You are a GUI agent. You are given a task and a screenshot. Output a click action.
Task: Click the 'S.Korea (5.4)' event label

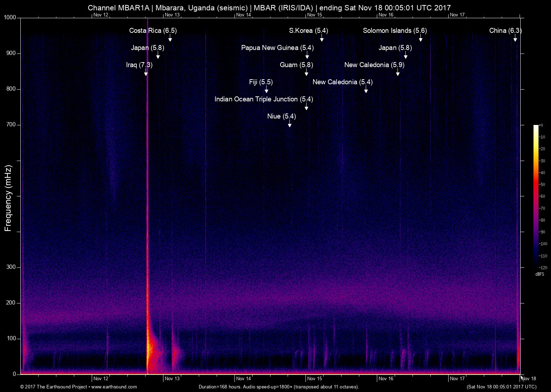(x=308, y=30)
